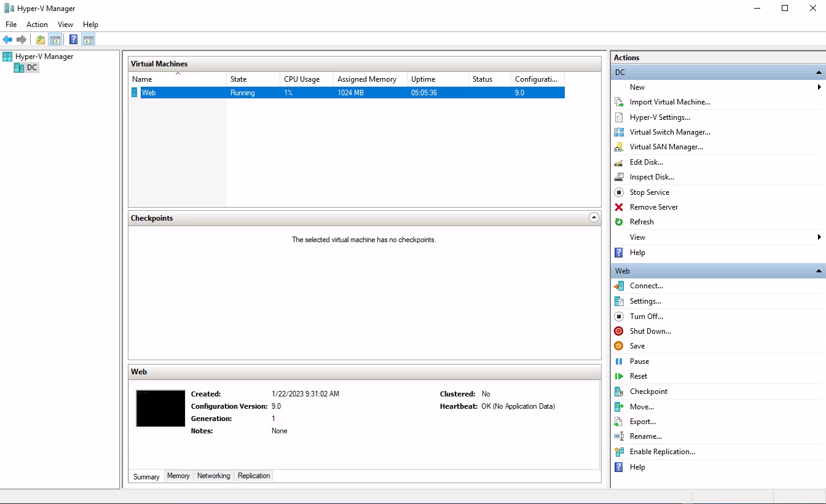The width and height of the screenshot is (826, 504).
Task: Click the Virtual Switch Manager icon
Action: tap(619, 132)
